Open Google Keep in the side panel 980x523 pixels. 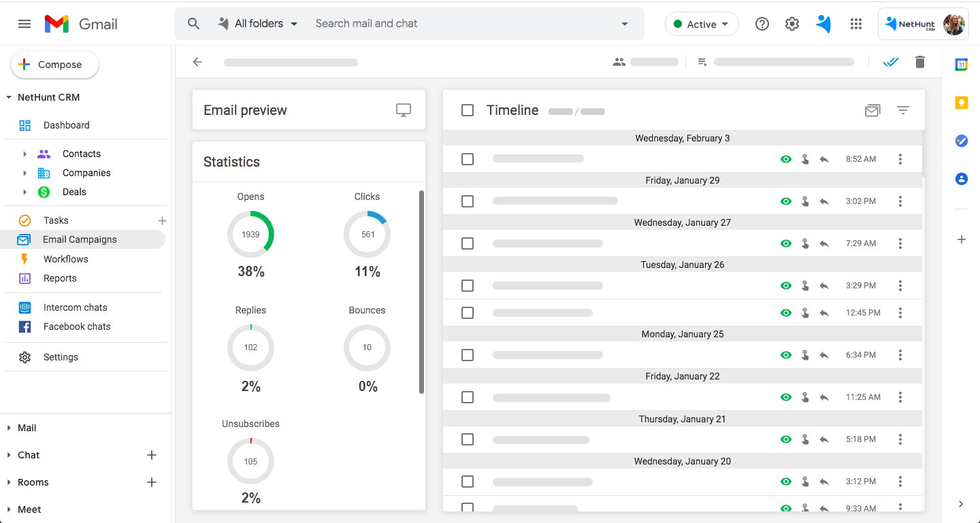pos(962,103)
